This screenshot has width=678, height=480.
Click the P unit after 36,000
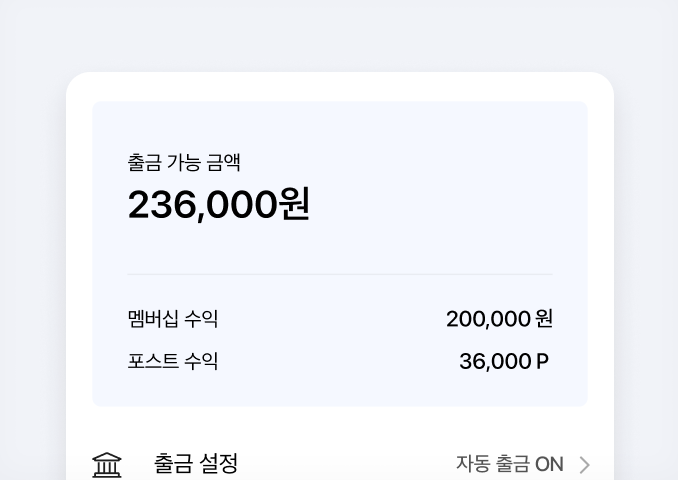[x=542, y=362]
